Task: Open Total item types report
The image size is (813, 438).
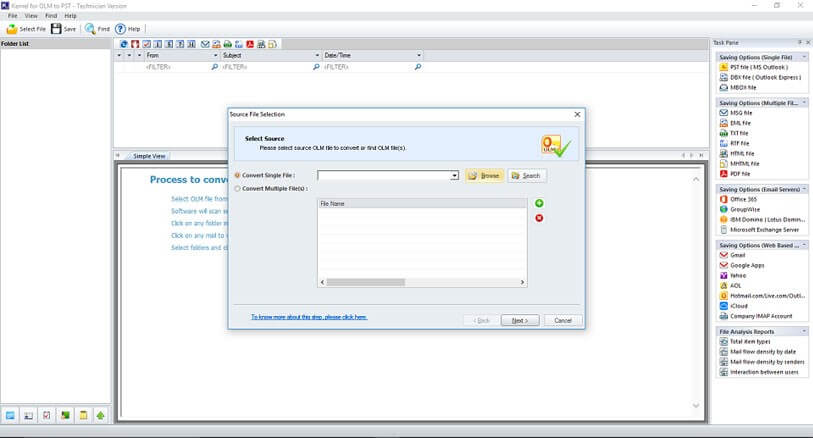Action: pyautogui.click(x=745, y=342)
